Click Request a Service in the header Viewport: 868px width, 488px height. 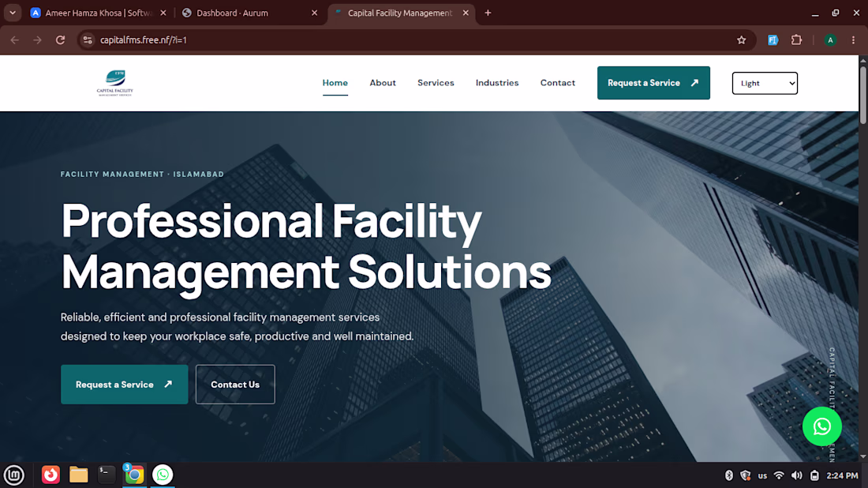653,83
